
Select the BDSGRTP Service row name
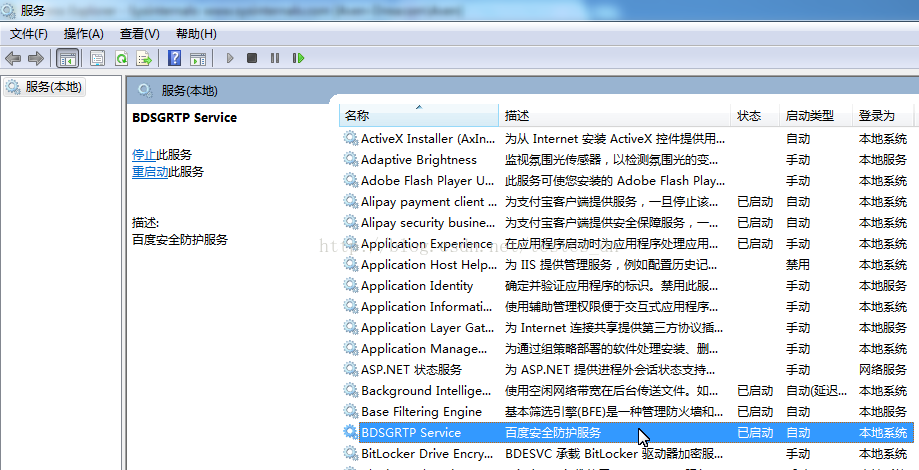click(411, 433)
